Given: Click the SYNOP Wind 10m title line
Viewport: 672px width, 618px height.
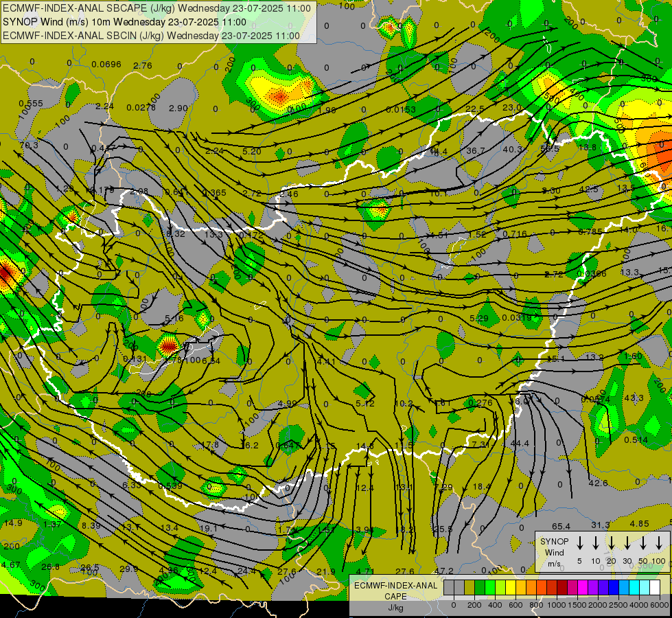Looking at the screenshot, I should tap(124, 22).
